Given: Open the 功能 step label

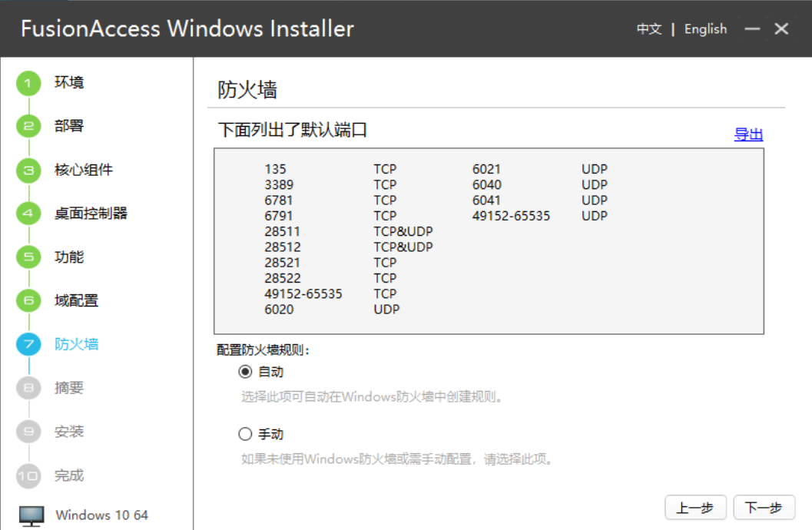Looking at the screenshot, I should [69, 257].
